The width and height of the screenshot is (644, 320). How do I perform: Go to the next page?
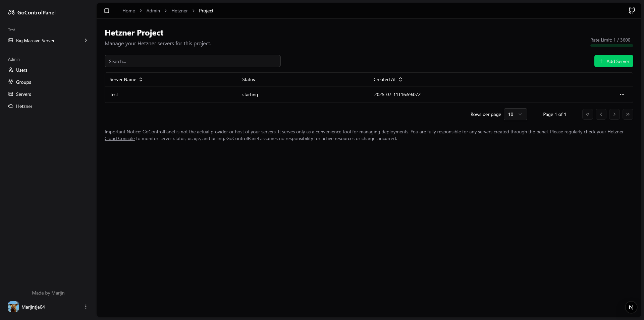tap(614, 114)
